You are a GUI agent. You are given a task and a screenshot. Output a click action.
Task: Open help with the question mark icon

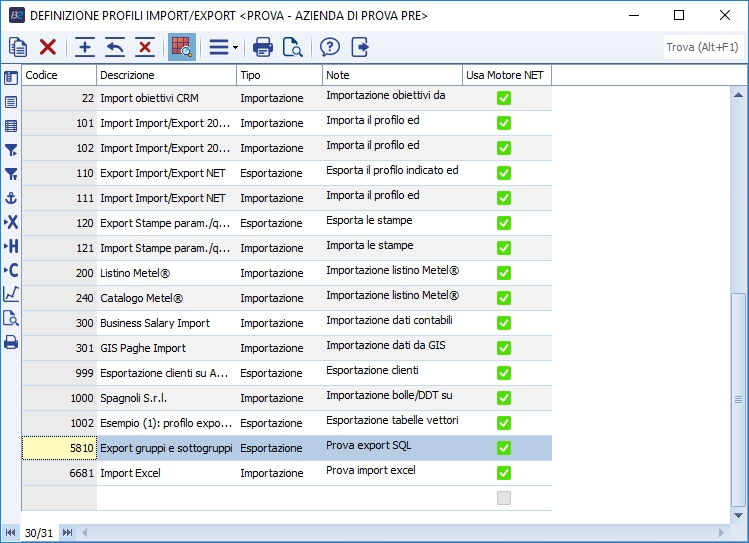pos(330,47)
